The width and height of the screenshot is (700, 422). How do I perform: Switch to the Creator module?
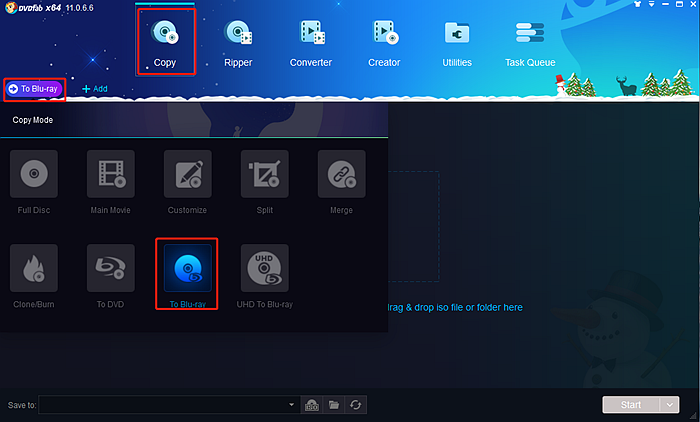[x=384, y=42]
